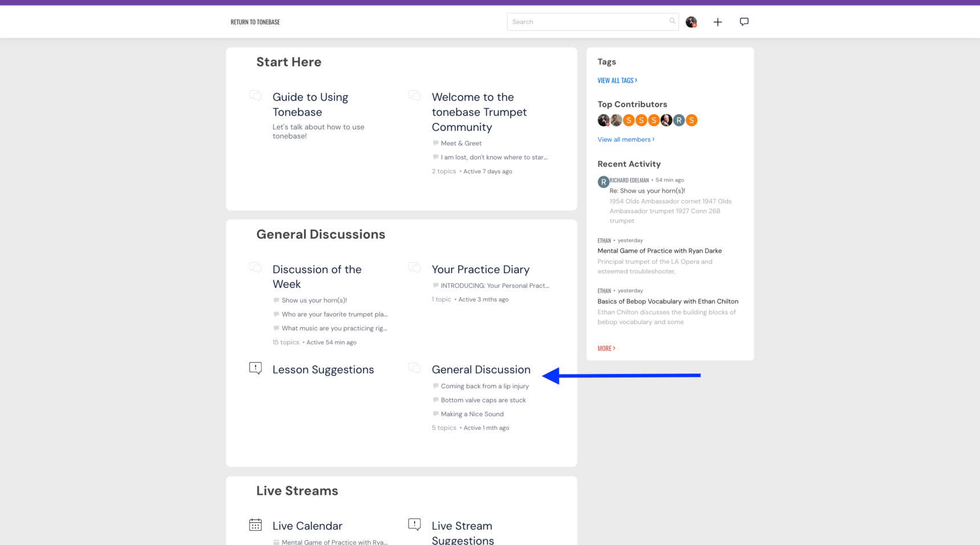Click the topic bubble icon beside Show us your horn(s)!
This screenshot has width=980, height=545.
[x=276, y=300]
